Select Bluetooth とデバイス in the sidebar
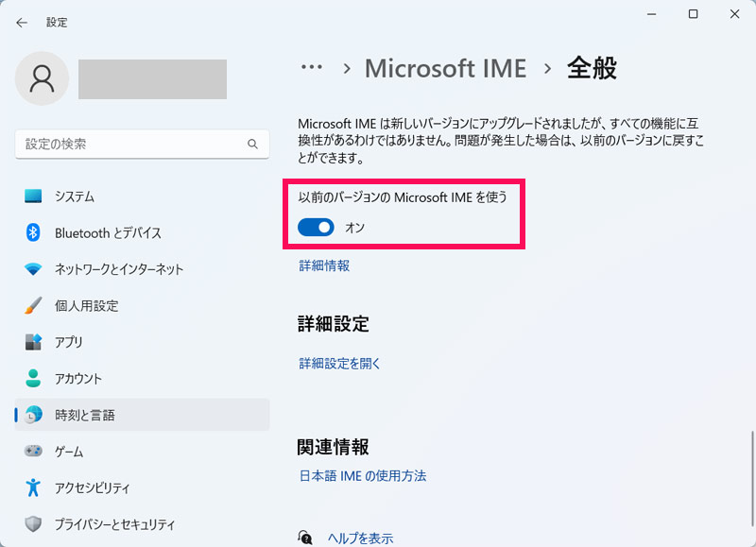Viewport: 756px width, 547px height. 143,232
